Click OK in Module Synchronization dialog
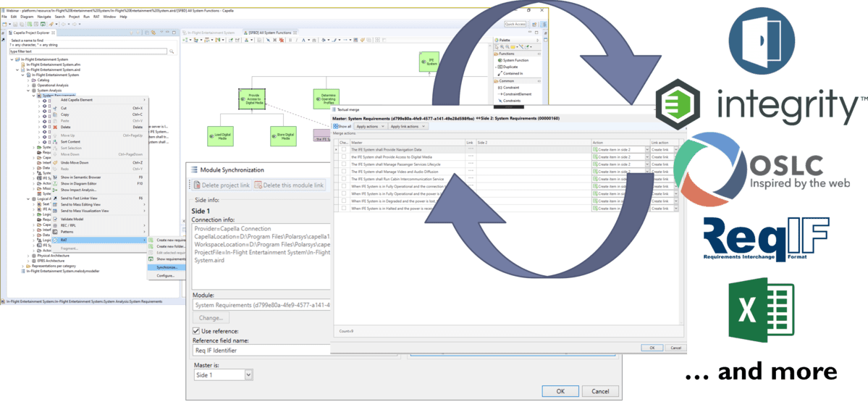 click(x=561, y=391)
